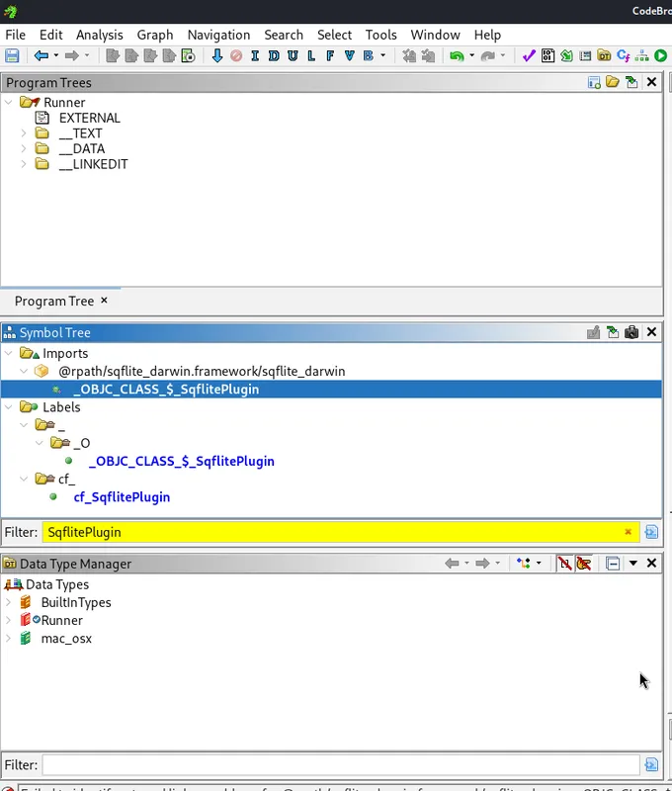Screen dimensions: 672x791
Task: Toggle Symbol Tree navigation on incoming location icon
Action: pyautogui.click(x=613, y=332)
